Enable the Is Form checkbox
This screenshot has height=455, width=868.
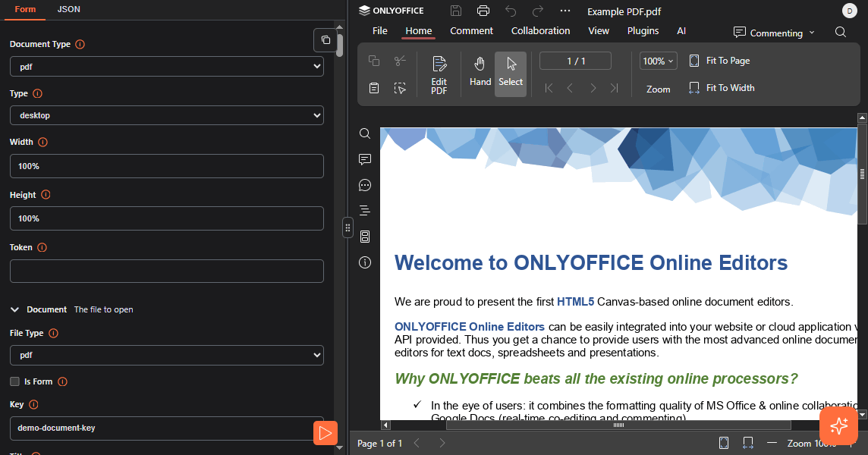click(x=14, y=381)
